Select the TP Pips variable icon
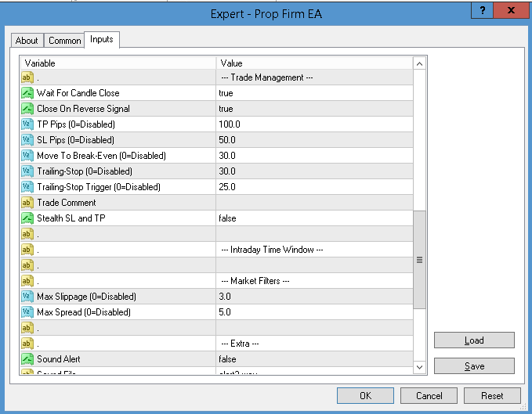Image resolution: width=532 pixels, height=414 pixels. point(27,124)
